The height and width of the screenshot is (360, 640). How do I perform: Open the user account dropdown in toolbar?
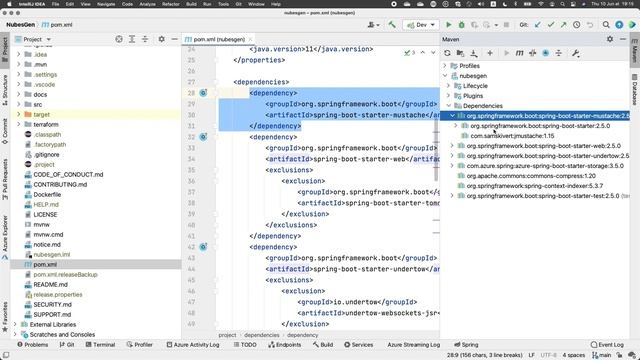tap(373, 25)
